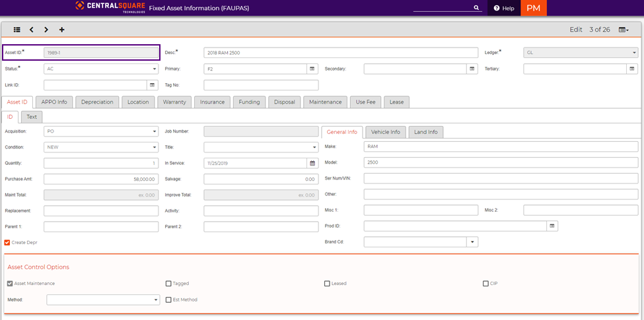
Task: Open Help from the header
Action: click(x=504, y=8)
